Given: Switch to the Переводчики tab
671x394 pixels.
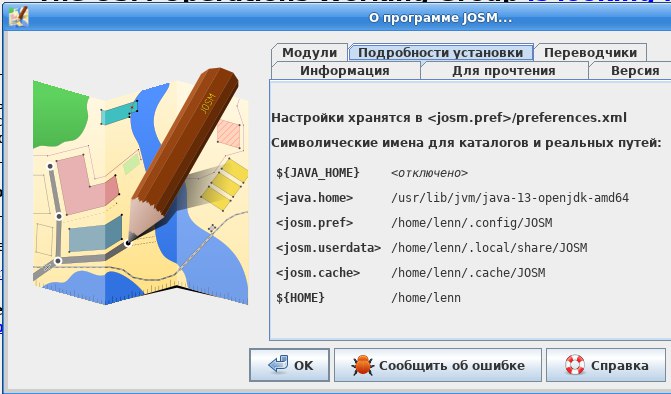Looking at the screenshot, I should [x=591, y=53].
